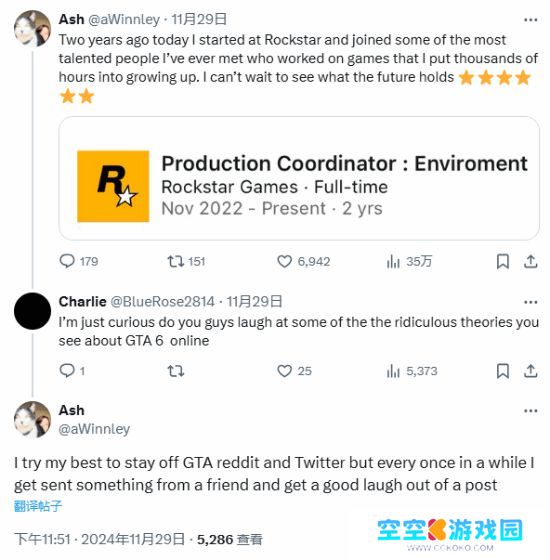Viewport: 550px width, 560px height.
Task: Reply to Charlie's GTA 6 theories tweet
Action: (x=72, y=371)
